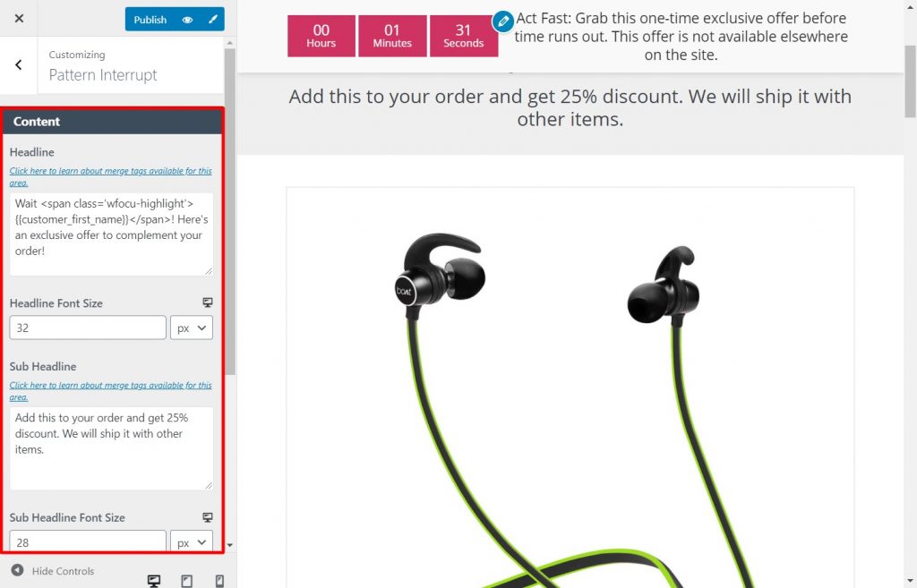Collapse the sidebar with Hide Controls
Screen dimensions: 917x588
pyautogui.click(x=53, y=570)
